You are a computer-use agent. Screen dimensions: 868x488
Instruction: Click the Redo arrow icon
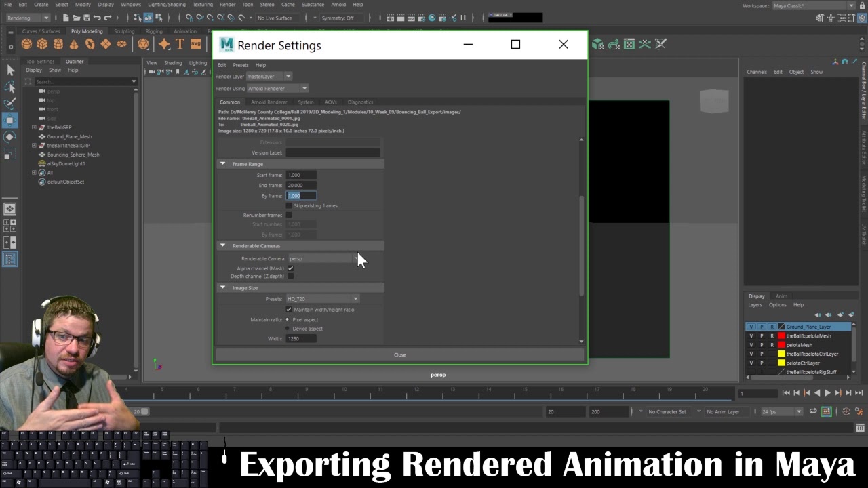(x=107, y=18)
